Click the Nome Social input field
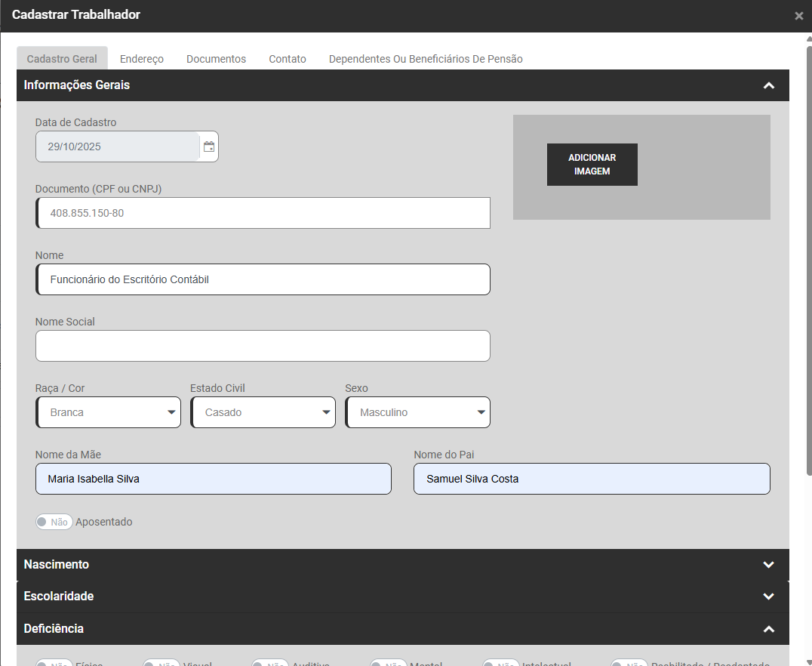Viewport: 812px width, 666px height. coord(263,346)
